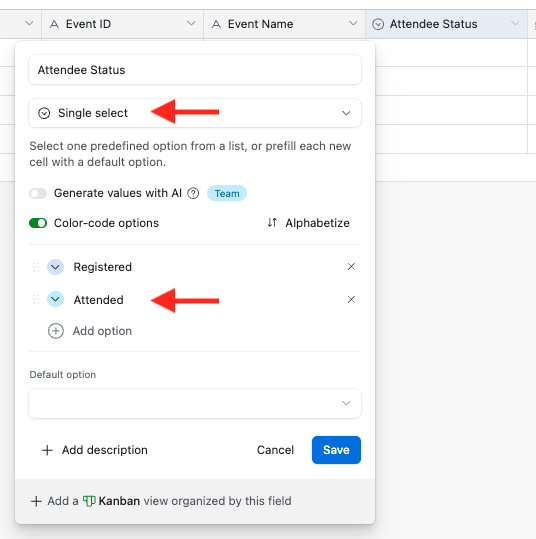The width and height of the screenshot is (536, 539).
Task: Open the Single select field type dropdown
Action: tap(195, 113)
